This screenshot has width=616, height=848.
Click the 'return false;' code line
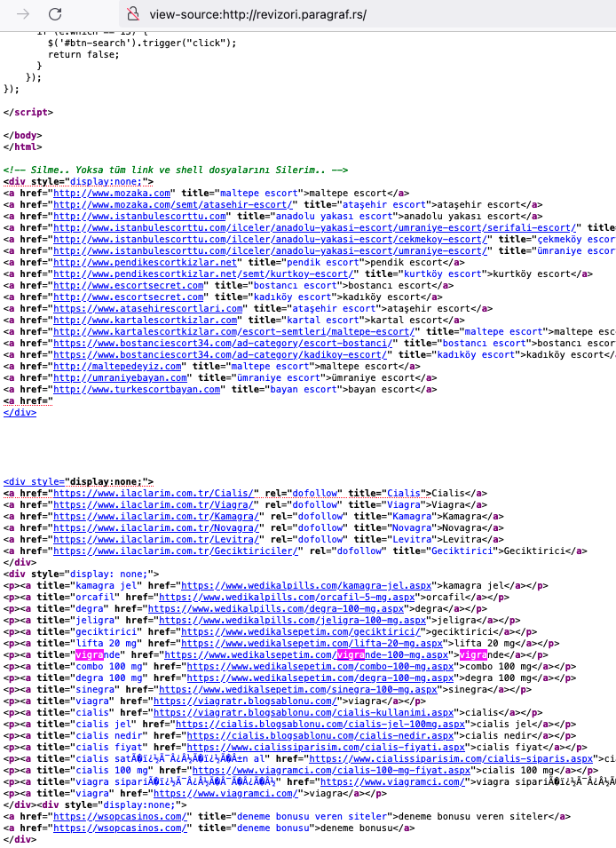point(83,55)
